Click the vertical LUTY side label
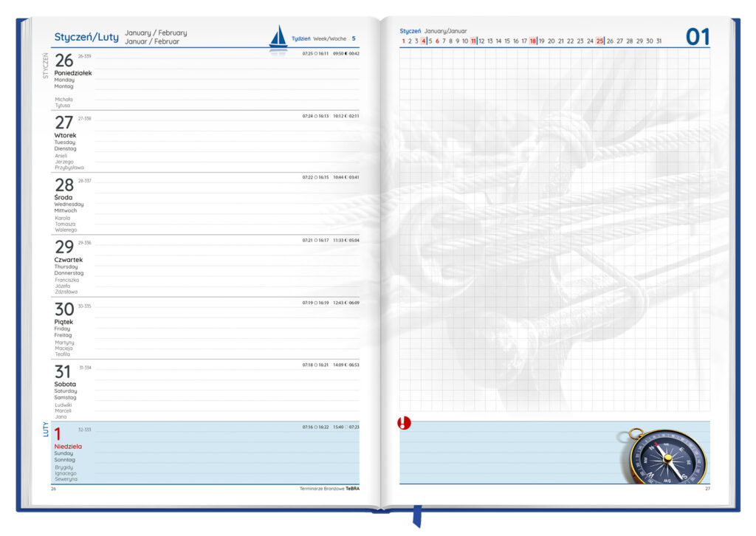The height and width of the screenshot is (536, 756). tap(46, 429)
